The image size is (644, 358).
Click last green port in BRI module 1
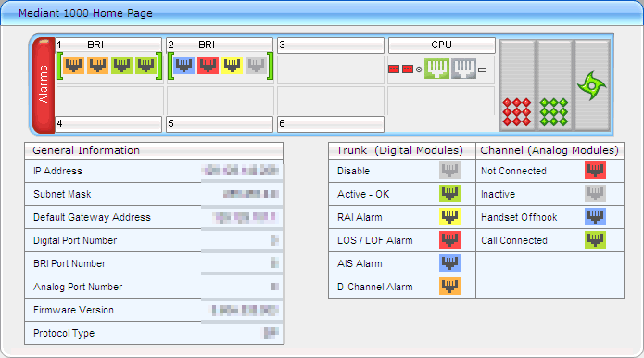pos(145,65)
